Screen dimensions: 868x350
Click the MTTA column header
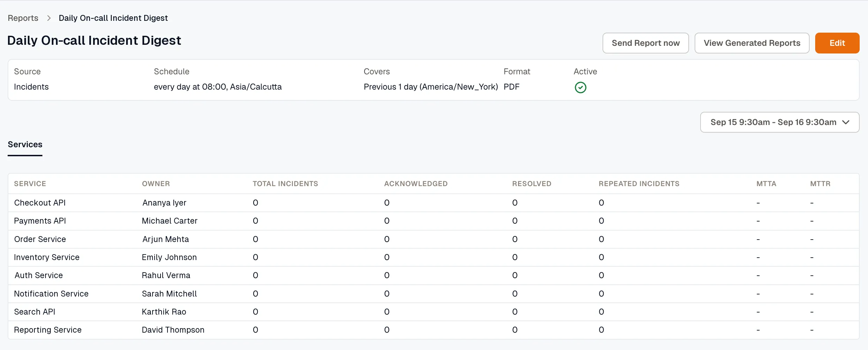[x=766, y=184]
